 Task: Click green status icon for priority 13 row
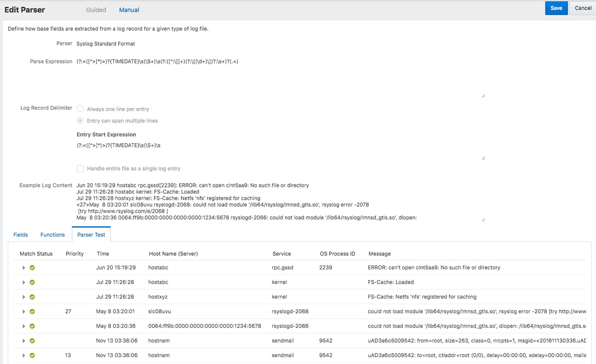[x=32, y=355]
